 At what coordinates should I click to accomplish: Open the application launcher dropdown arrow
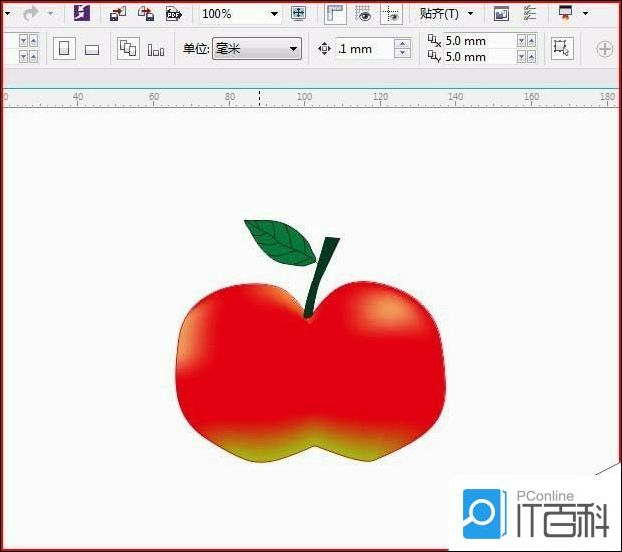pyautogui.click(x=586, y=13)
